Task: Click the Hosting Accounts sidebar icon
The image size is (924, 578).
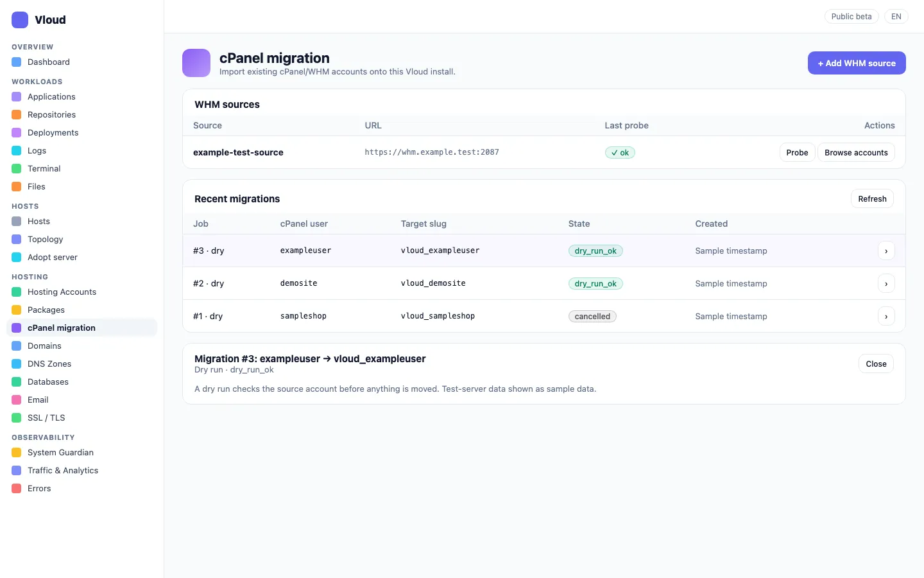Action: 17,292
